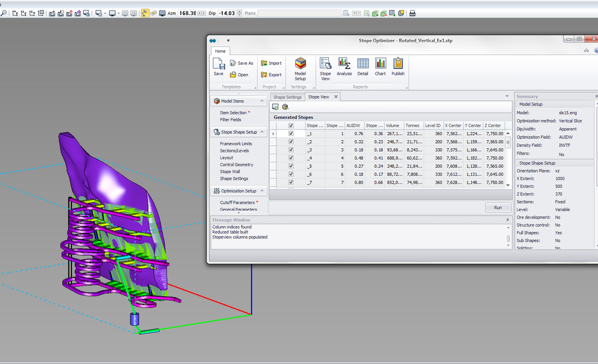Viewport: 598px width, 364px height.
Task: Select the Home ribbon tab
Action: (x=220, y=51)
